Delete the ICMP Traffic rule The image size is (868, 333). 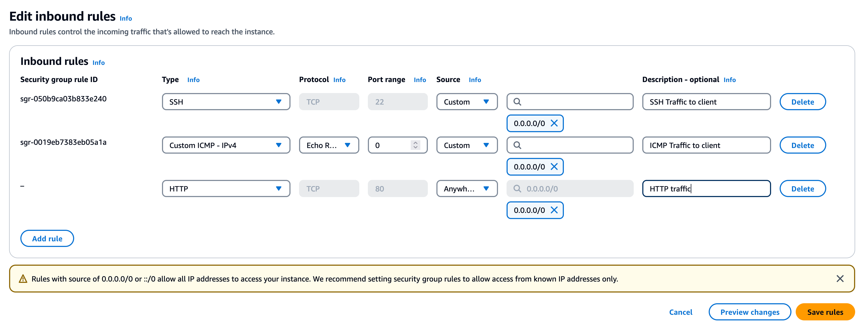pos(802,145)
